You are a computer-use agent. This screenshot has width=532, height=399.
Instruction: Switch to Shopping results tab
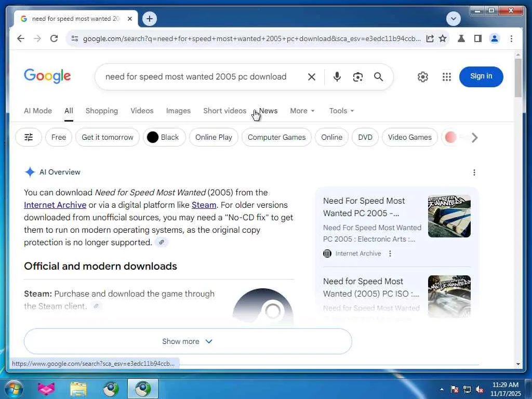point(102,111)
